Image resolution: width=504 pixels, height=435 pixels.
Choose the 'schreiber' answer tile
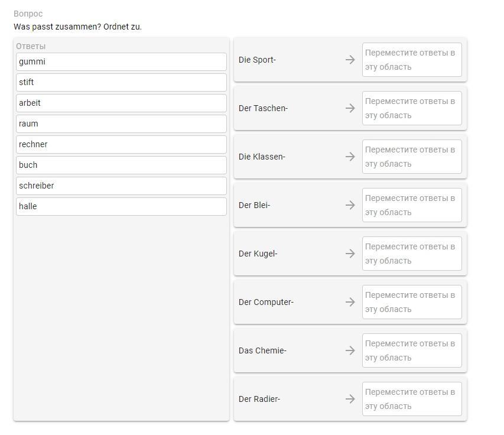point(121,186)
